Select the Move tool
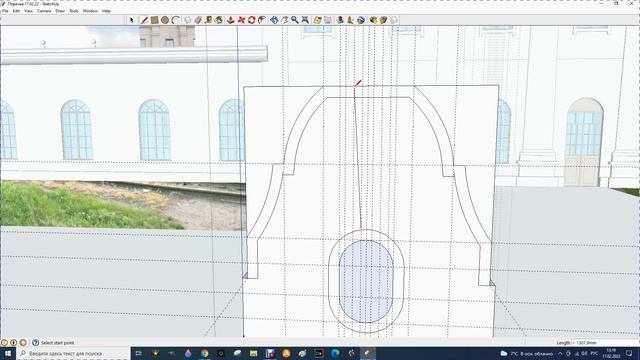This screenshot has width=640, height=360. pos(241,20)
